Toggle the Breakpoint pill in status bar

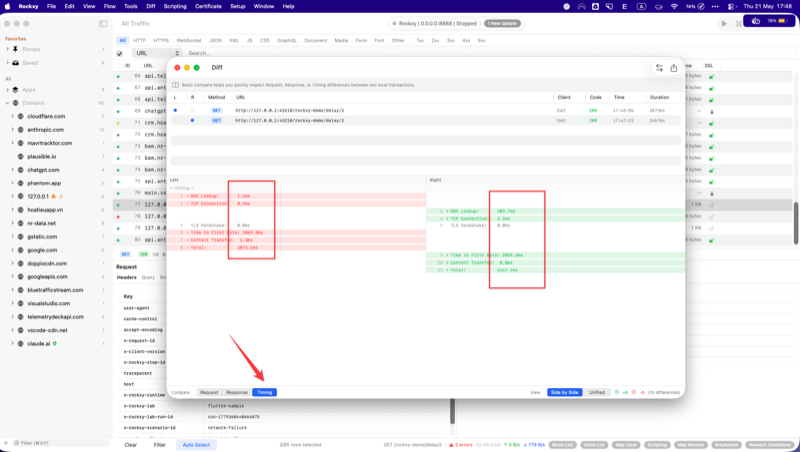(726, 445)
